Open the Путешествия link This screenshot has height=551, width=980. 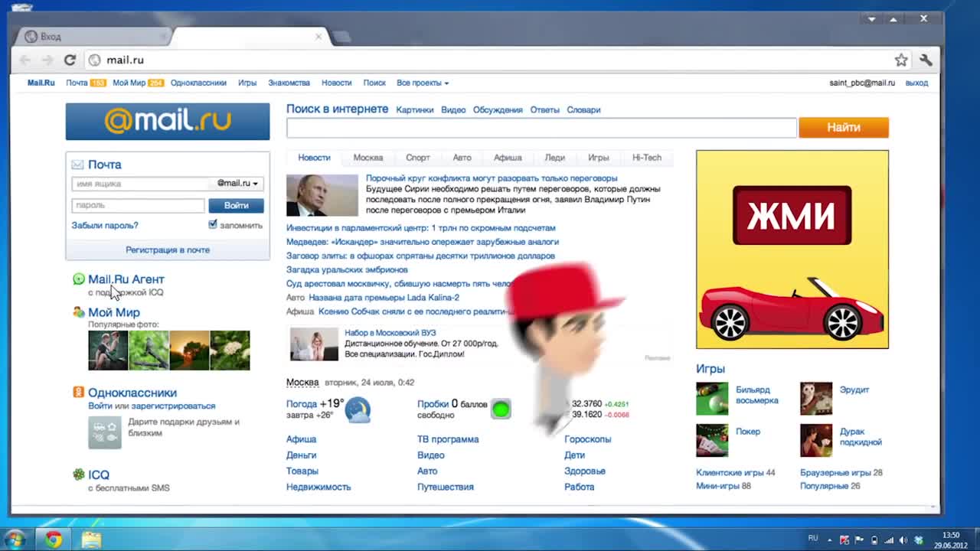pyautogui.click(x=446, y=487)
